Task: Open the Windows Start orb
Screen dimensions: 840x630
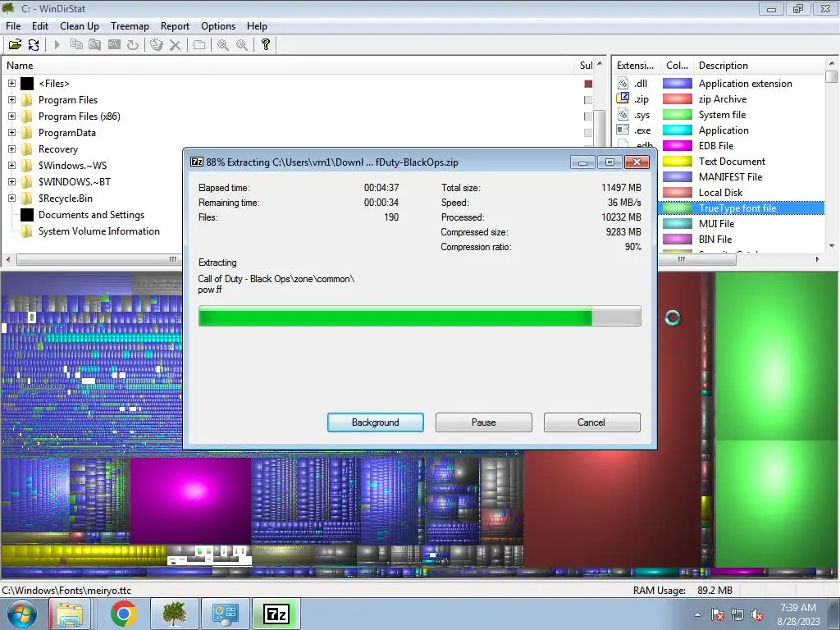Action: click(22, 614)
